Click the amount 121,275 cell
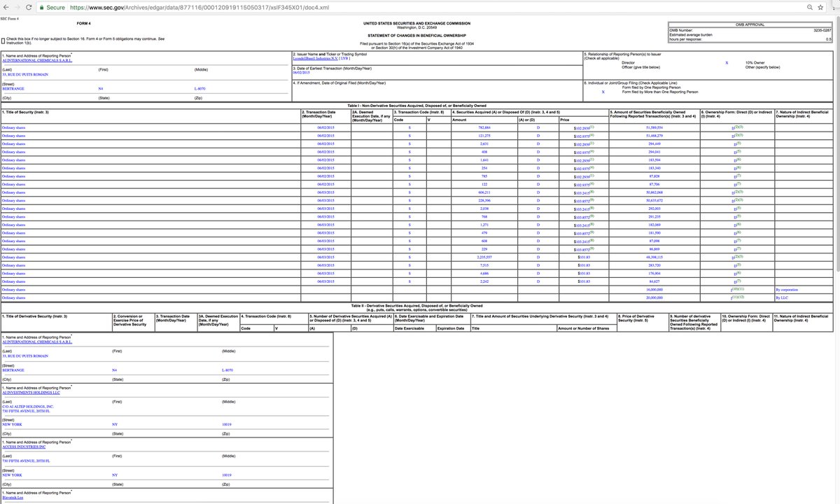The height and width of the screenshot is (504, 840). click(483, 136)
